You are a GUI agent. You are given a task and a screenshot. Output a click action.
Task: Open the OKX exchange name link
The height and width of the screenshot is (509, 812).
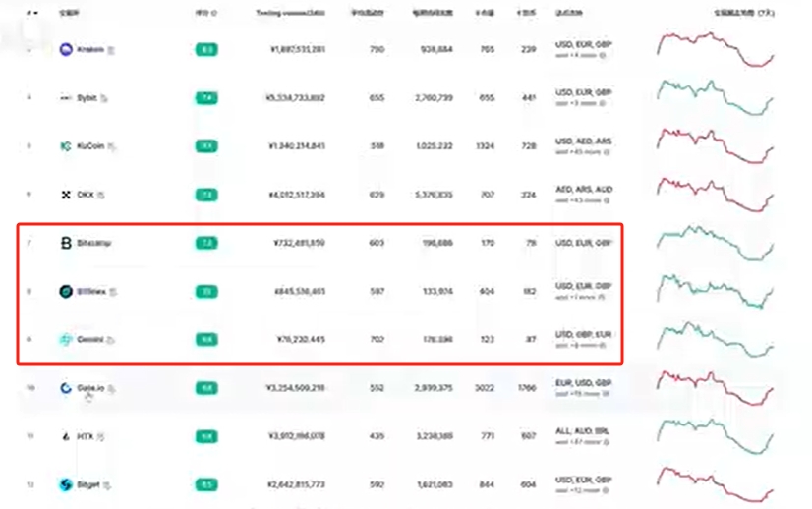click(x=86, y=195)
